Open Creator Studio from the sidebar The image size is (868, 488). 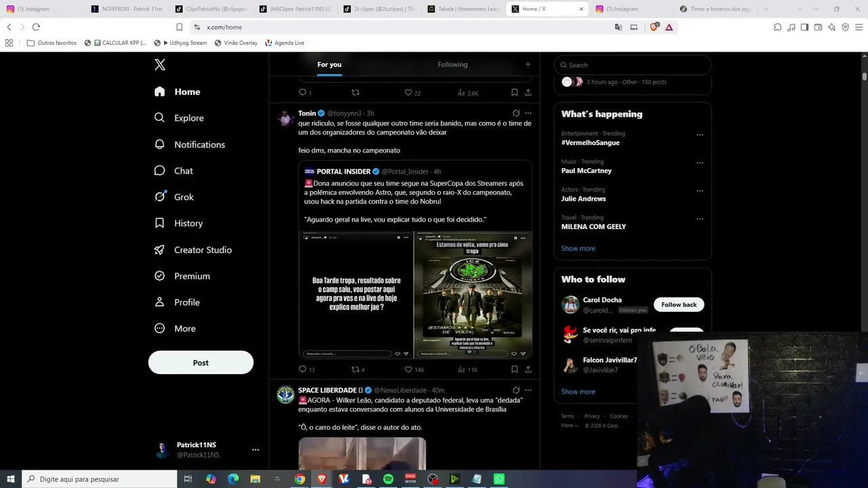coord(193,249)
